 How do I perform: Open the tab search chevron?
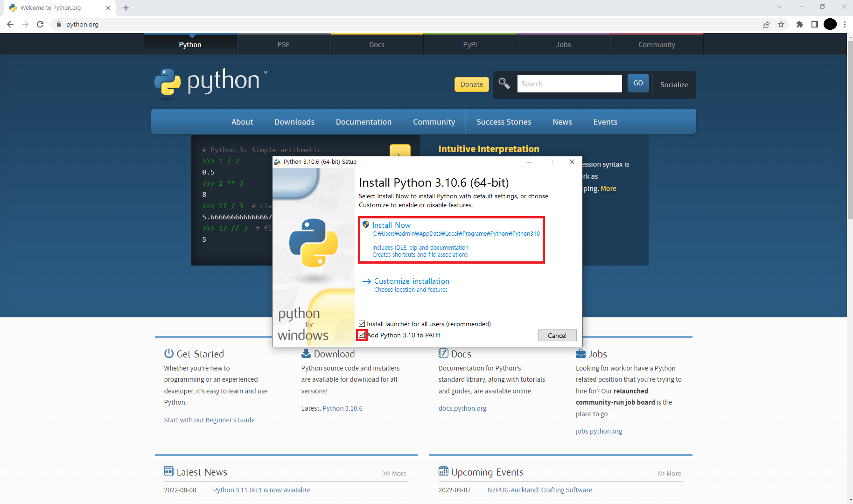780,7
